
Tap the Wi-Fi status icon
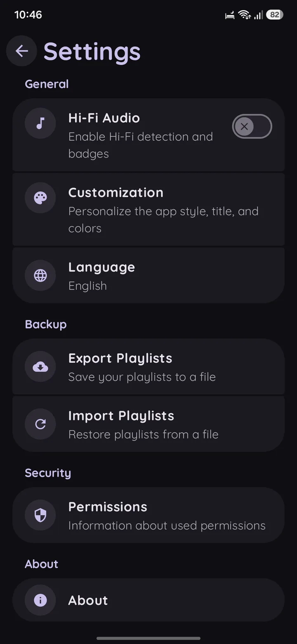point(244,15)
